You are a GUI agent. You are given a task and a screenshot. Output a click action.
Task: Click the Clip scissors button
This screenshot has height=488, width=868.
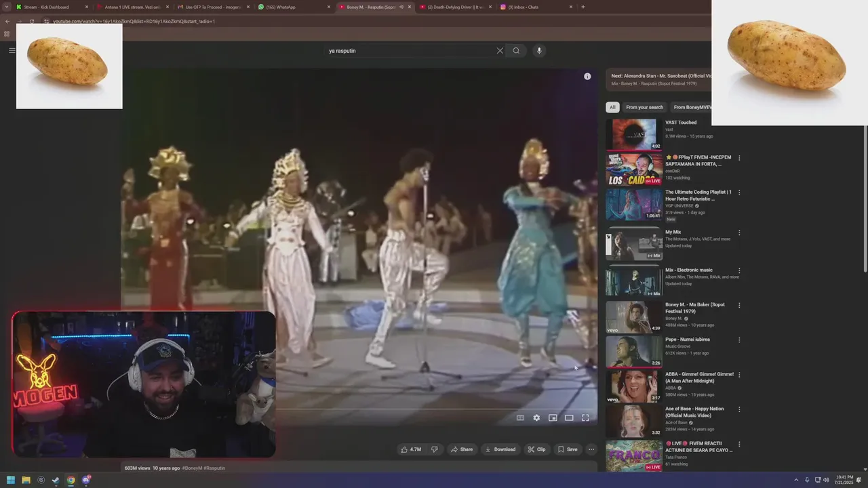(x=536, y=449)
